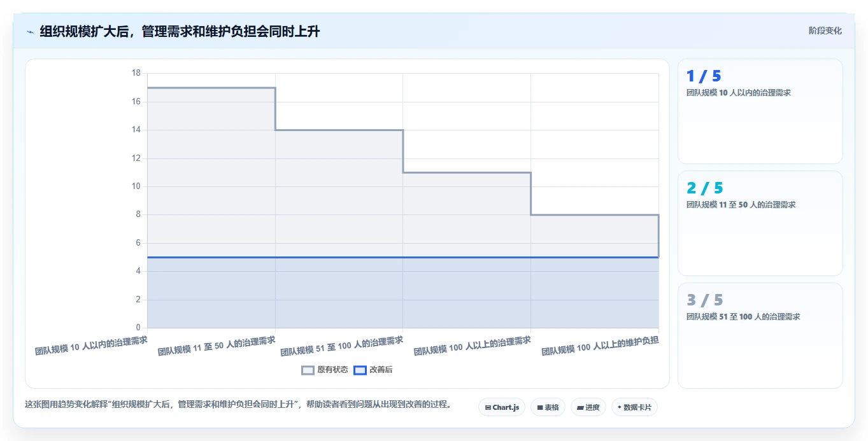868x441 pixels.
Task: Select the 进度 tag chip
Action: click(x=588, y=407)
